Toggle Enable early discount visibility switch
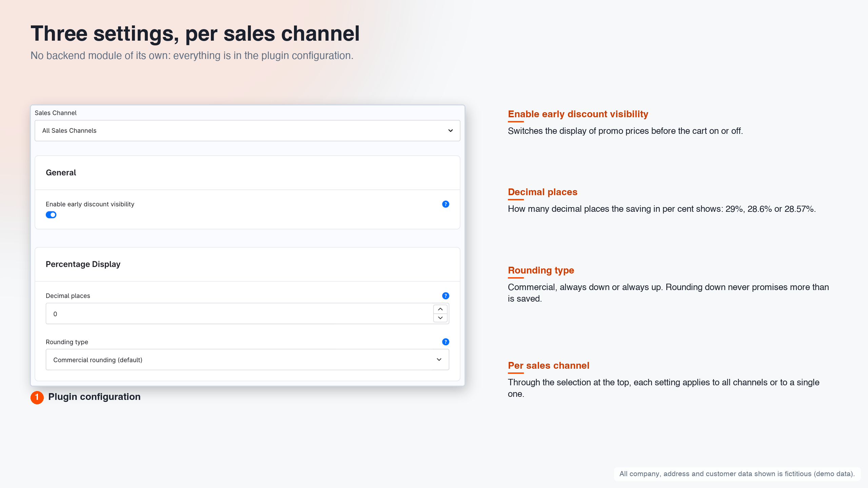Viewport: 868px width, 488px height. click(x=51, y=215)
